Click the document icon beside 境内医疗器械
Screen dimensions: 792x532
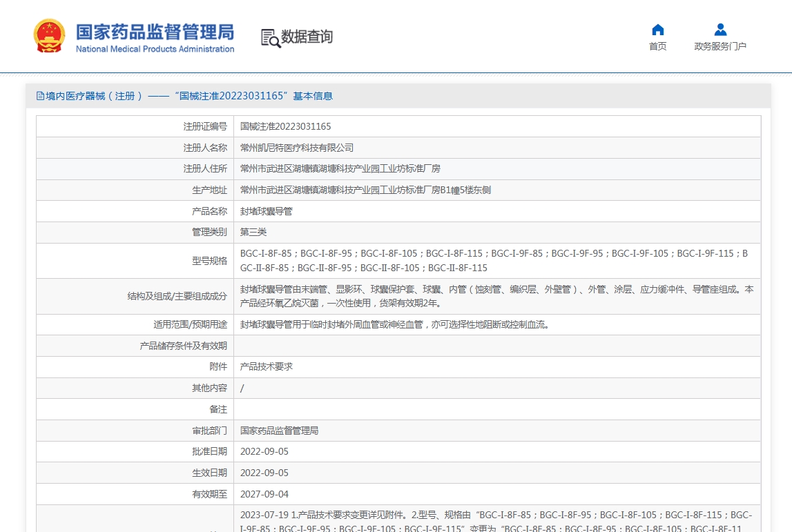click(40, 96)
